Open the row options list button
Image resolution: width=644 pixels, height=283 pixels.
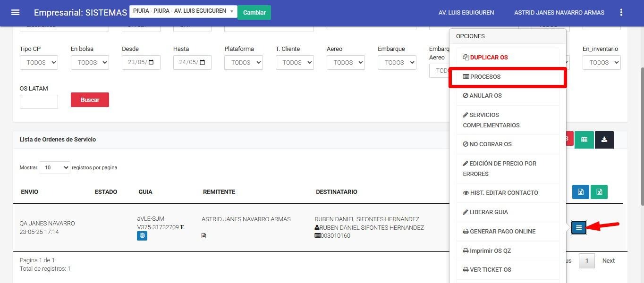click(x=579, y=227)
